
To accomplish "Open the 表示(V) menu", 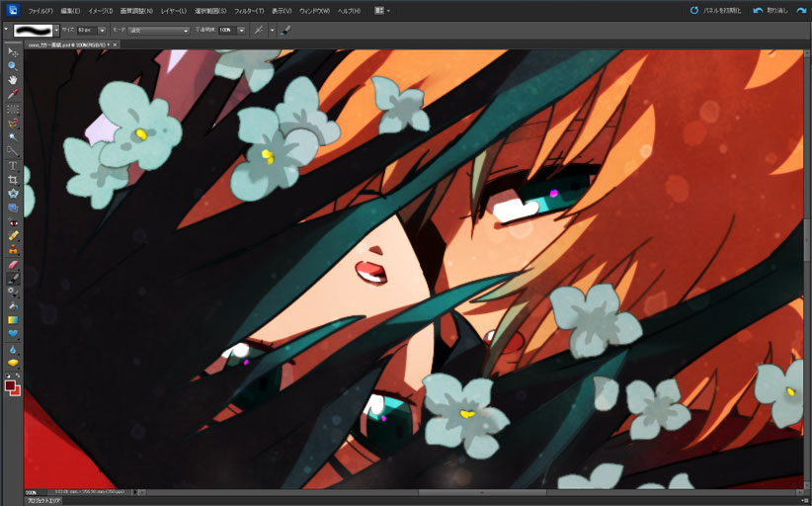I will pyautogui.click(x=282, y=10).
